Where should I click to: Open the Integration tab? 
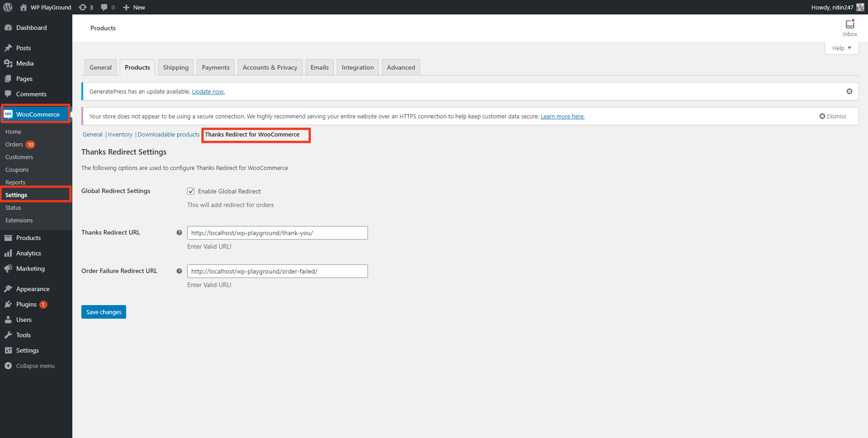click(x=358, y=67)
